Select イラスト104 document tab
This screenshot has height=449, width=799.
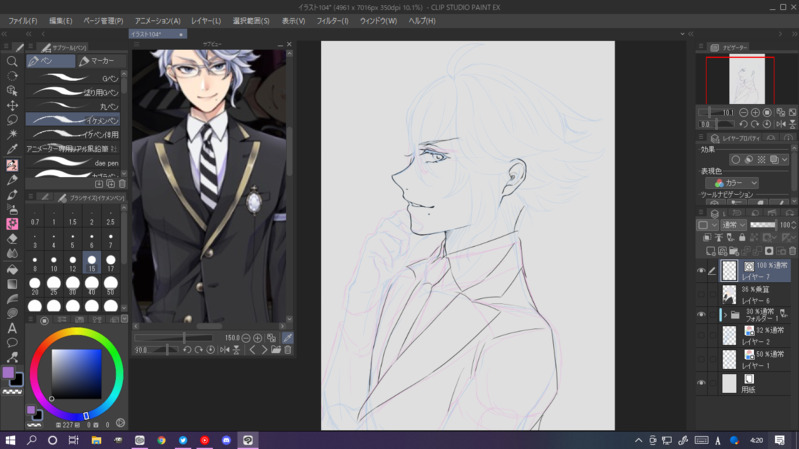pyautogui.click(x=157, y=34)
